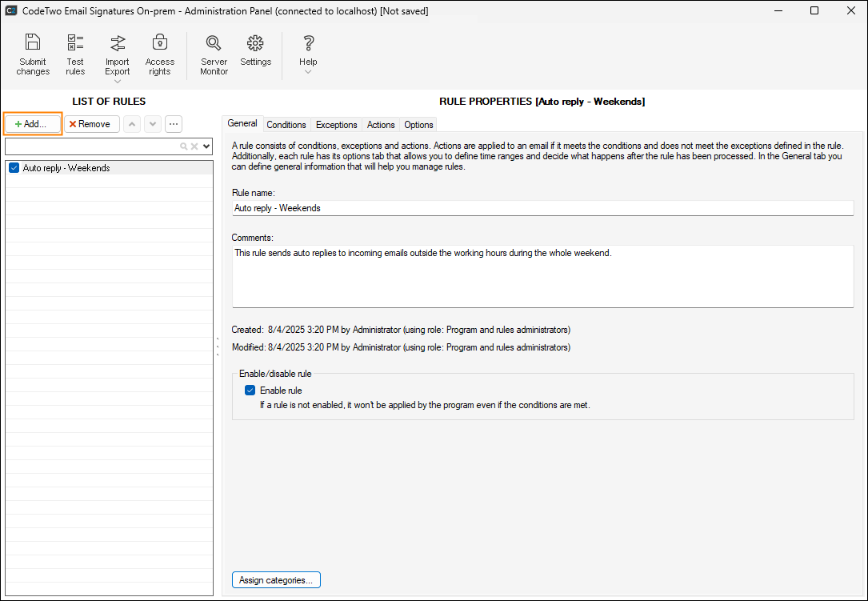Click the Add... rule button

pyautogui.click(x=33, y=124)
